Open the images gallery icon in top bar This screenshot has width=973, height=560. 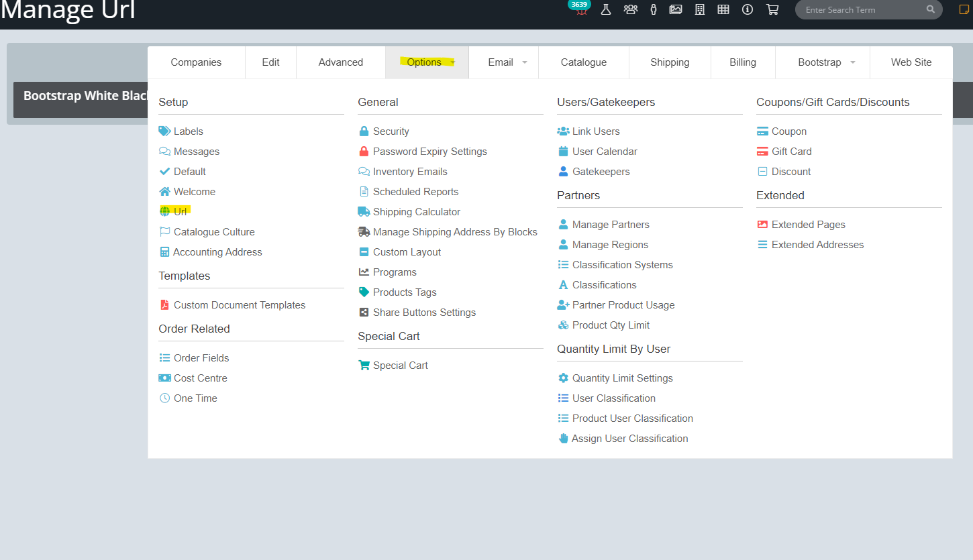click(x=676, y=9)
